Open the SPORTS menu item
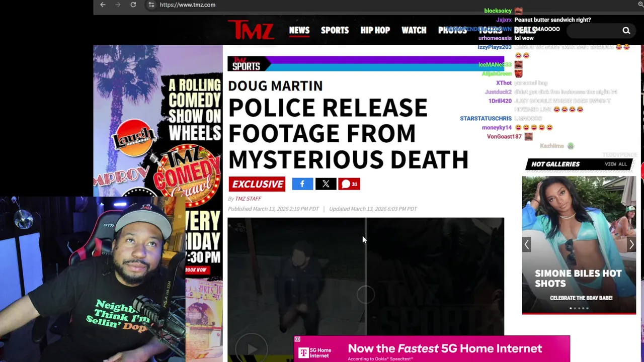This screenshot has height=362, width=644. (335, 30)
